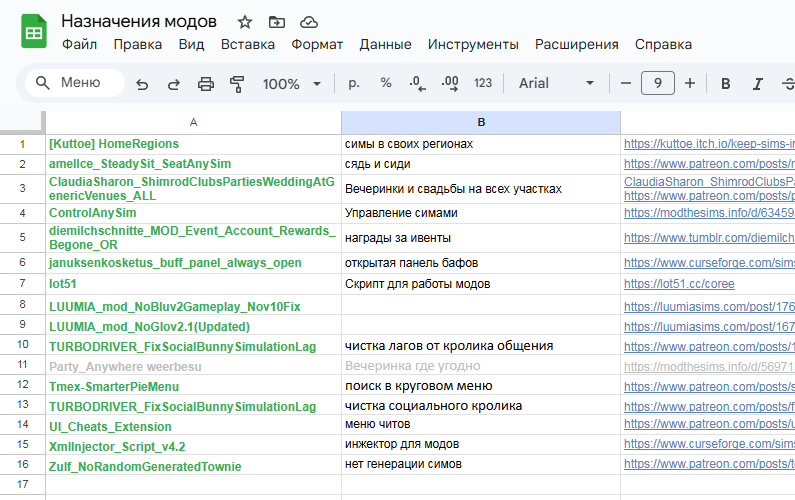The image size is (795, 500).
Task: Open the Вставка menu
Action: (247, 45)
